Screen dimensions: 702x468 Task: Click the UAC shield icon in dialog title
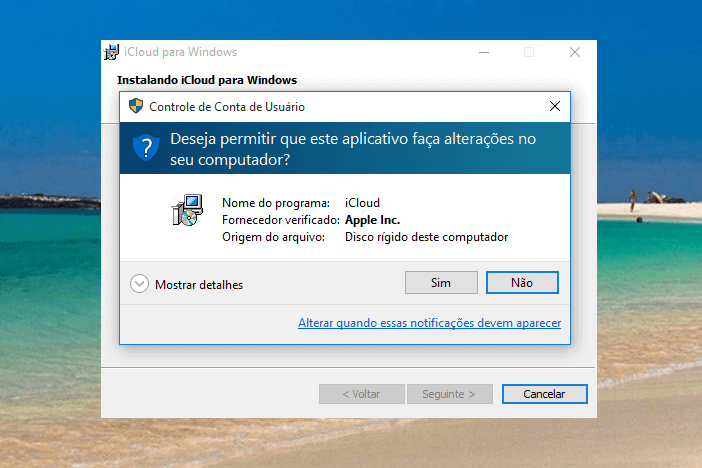[x=136, y=106]
